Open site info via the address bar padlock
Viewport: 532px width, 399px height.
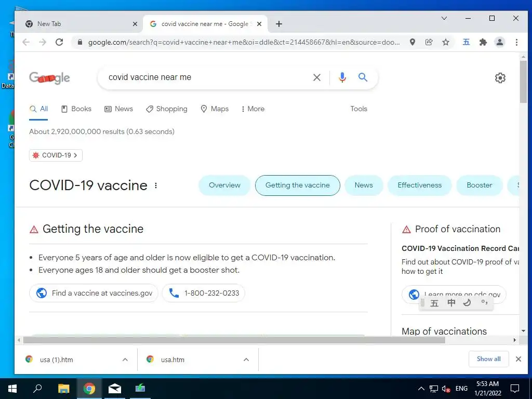click(80, 42)
